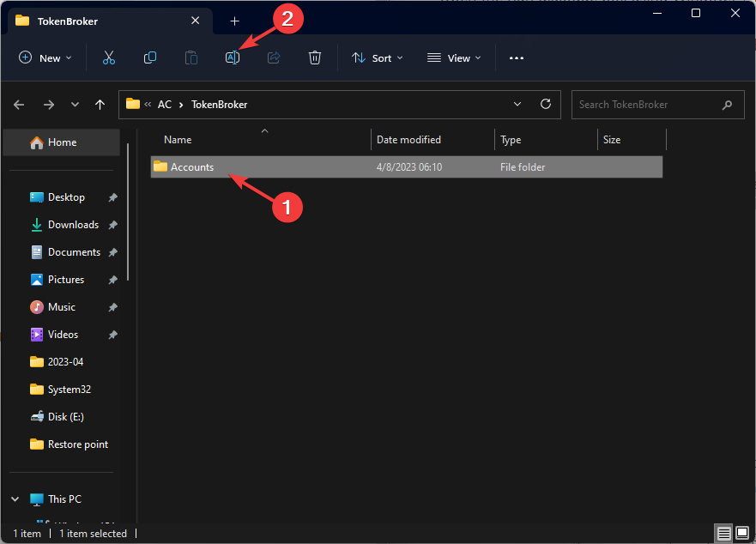Sort by the Name column header

pyautogui.click(x=178, y=140)
